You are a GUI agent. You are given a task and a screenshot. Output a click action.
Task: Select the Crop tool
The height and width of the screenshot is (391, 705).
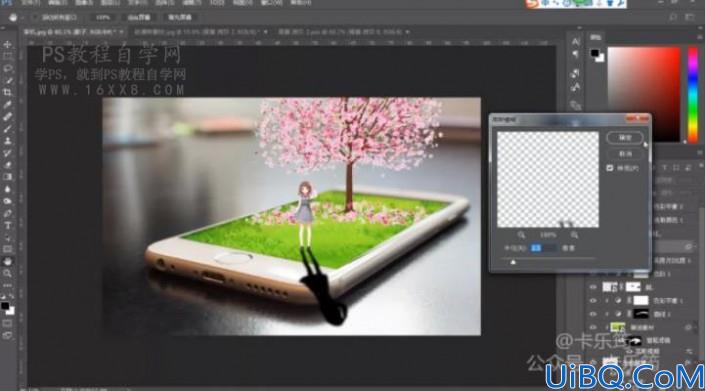8,93
